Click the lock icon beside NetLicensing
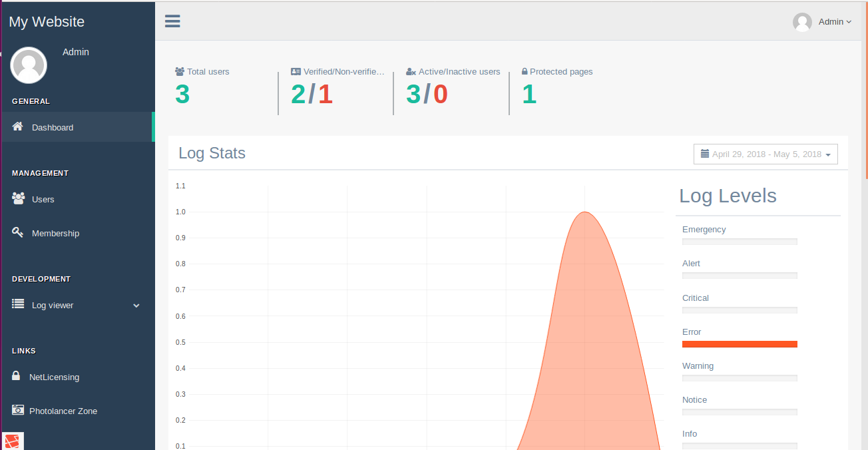 pos(16,376)
